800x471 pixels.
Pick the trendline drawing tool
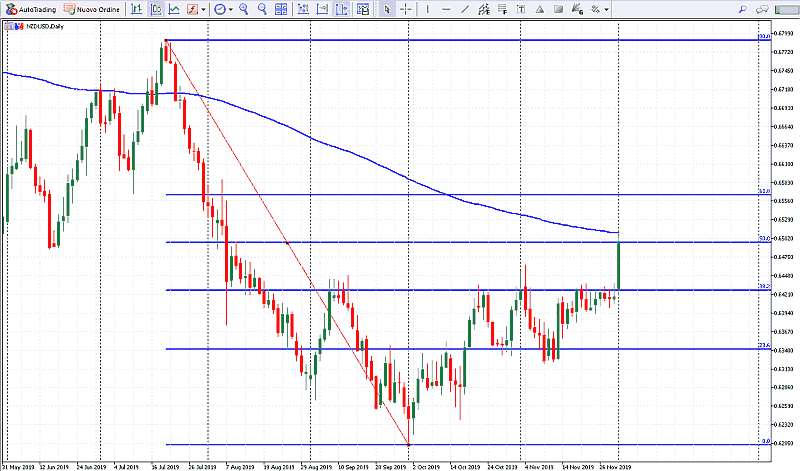pyautogui.click(x=465, y=9)
